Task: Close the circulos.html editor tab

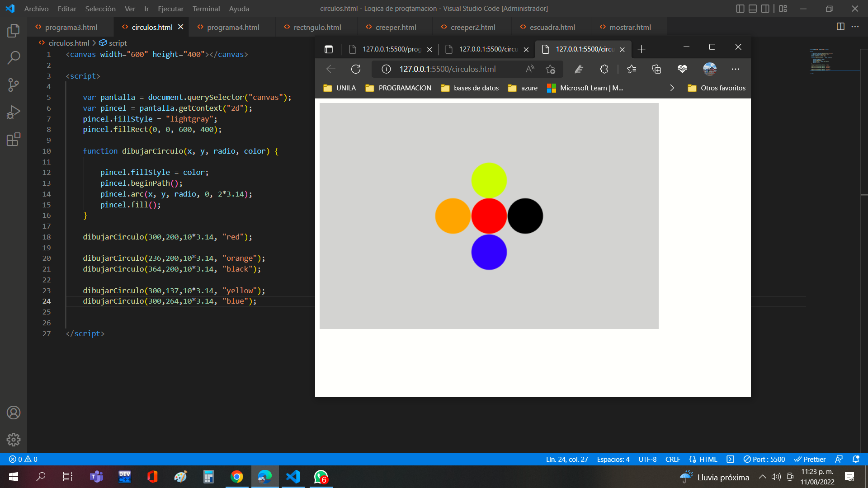Action: [181, 27]
